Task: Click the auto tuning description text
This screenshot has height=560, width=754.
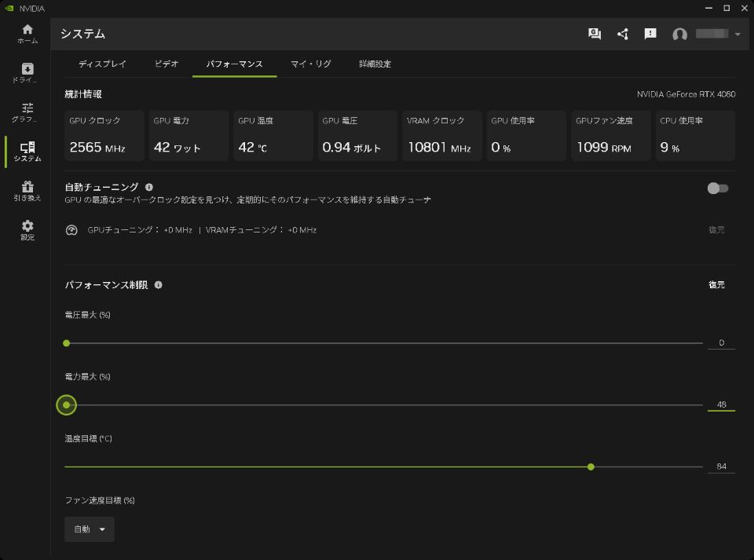Action: tap(247, 199)
